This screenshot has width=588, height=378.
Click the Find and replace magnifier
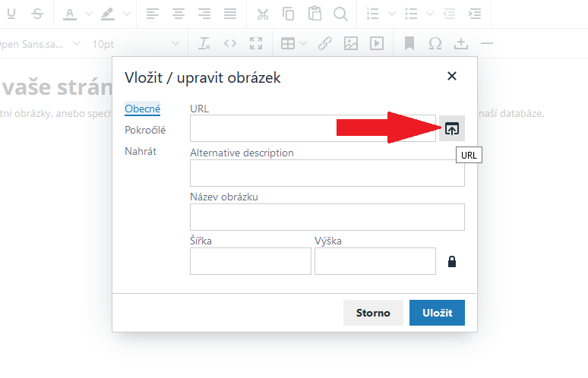pos(340,14)
